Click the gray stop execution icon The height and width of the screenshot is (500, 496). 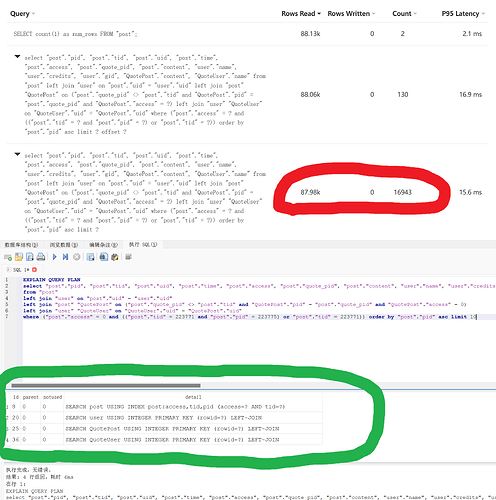[x=77, y=257]
